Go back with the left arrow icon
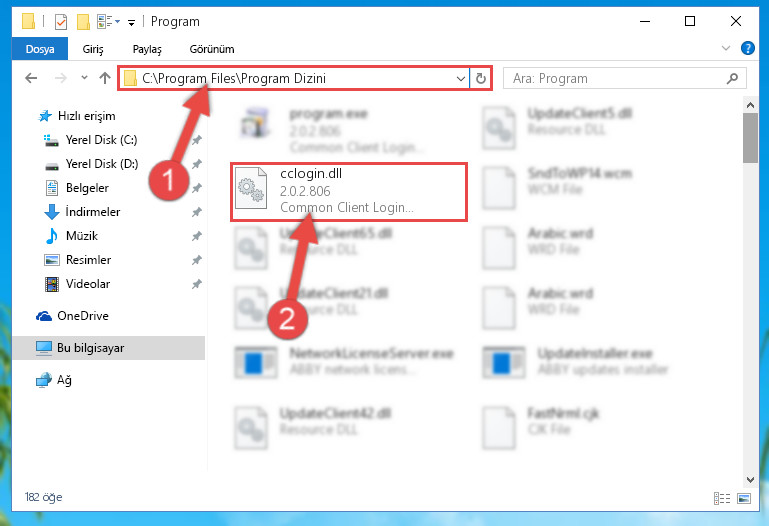The height and width of the screenshot is (526, 769). [31, 78]
